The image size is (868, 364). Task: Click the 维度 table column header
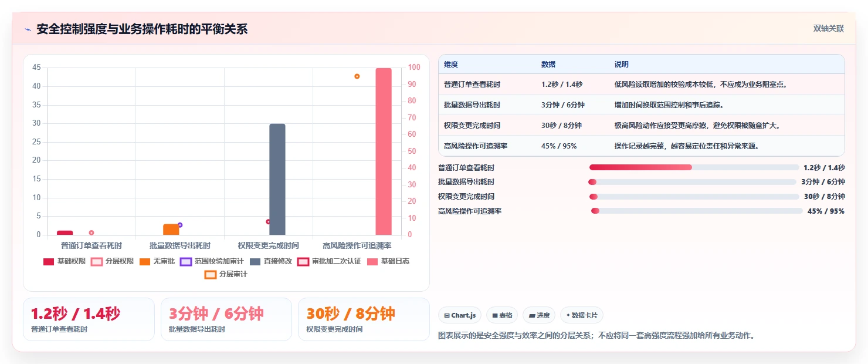point(451,65)
